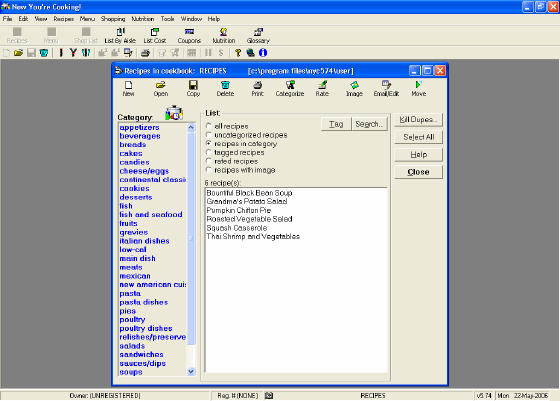The height and width of the screenshot is (401, 560).
Task: Click category list scroll down arrow
Action: 191,371
